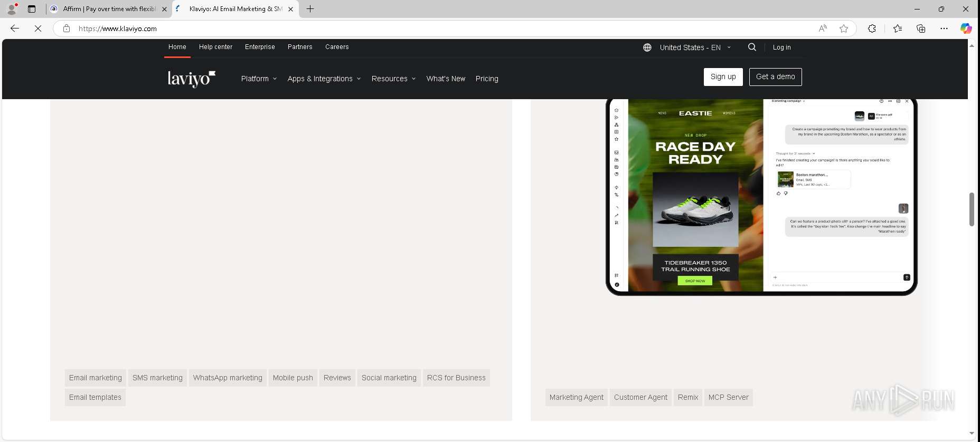The height and width of the screenshot is (442, 980).
Task: Select the Social marketing tag
Action: 389,378
